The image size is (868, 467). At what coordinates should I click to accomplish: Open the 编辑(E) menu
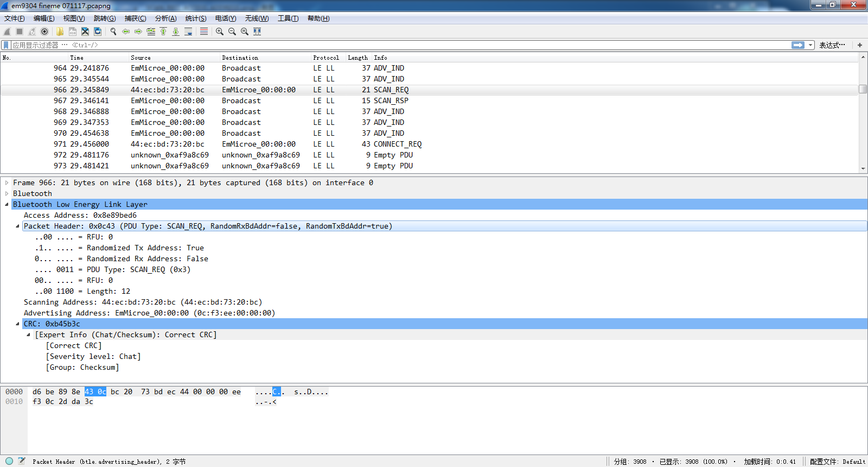coord(44,18)
